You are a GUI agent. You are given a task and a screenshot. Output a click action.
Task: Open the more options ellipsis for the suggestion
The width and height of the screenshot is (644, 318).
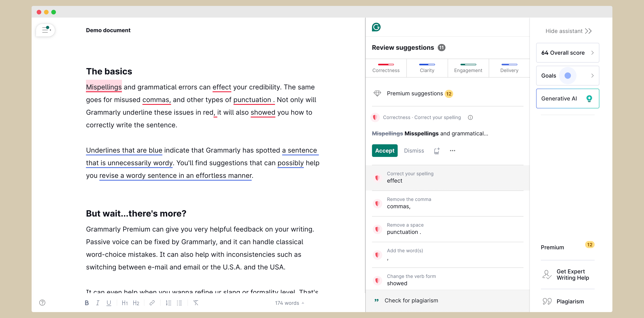point(453,151)
